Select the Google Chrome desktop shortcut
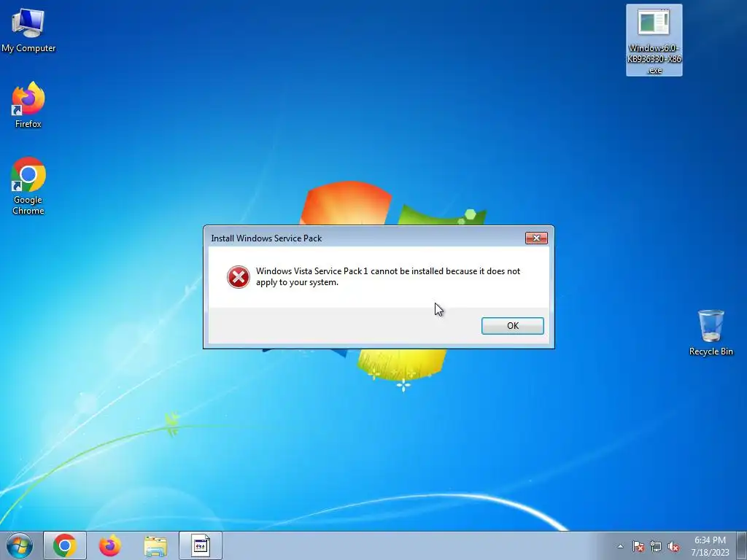This screenshot has height=560, width=747. tap(28, 186)
